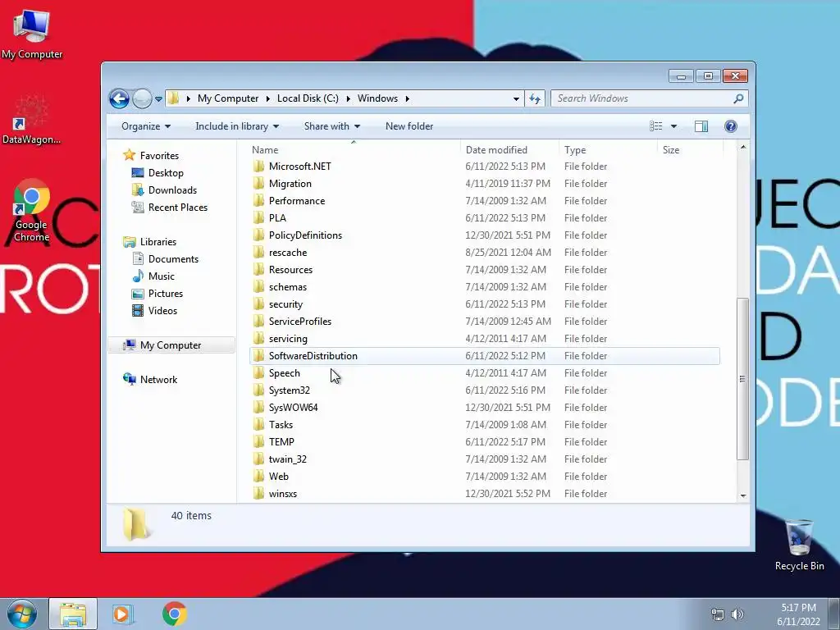Select the Tasks folder name
Image resolution: width=840 pixels, height=630 pixels.
(281, 425)
